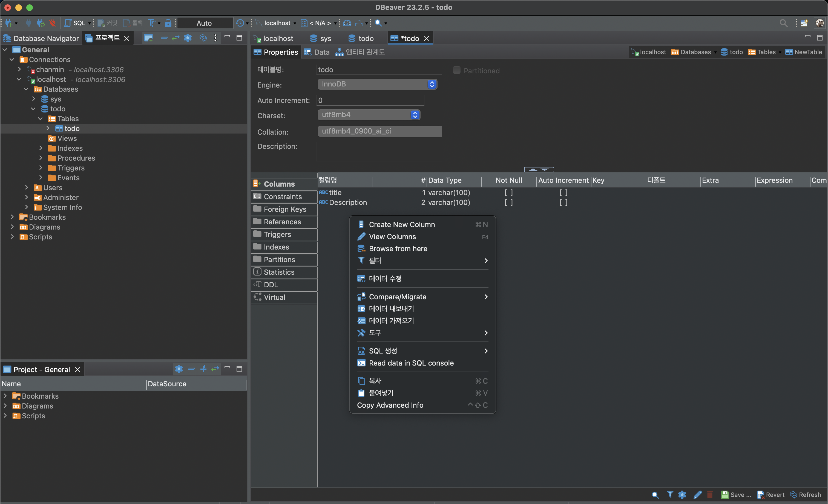Image resolution: width=828 pixels, height=504 pixels.
Task: Expand the Indexes folder in navigator
Action: click(41, 148)
